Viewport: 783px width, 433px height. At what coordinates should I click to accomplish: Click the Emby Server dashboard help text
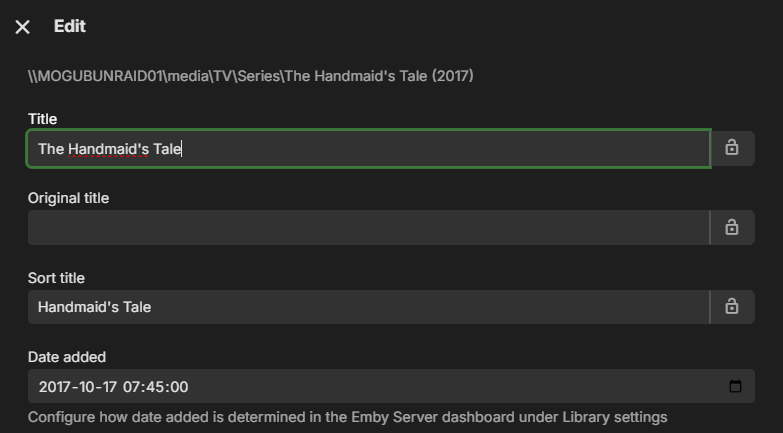click(x=347, y=417)
